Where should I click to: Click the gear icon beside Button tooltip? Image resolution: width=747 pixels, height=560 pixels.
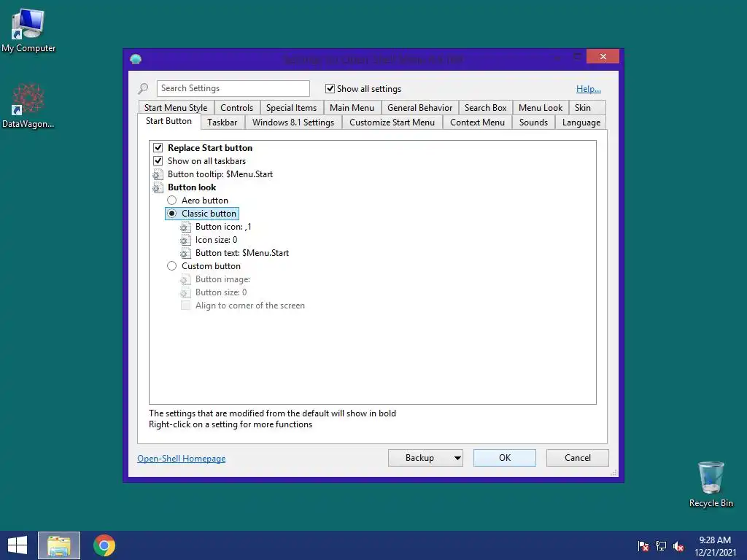(158, 174)
